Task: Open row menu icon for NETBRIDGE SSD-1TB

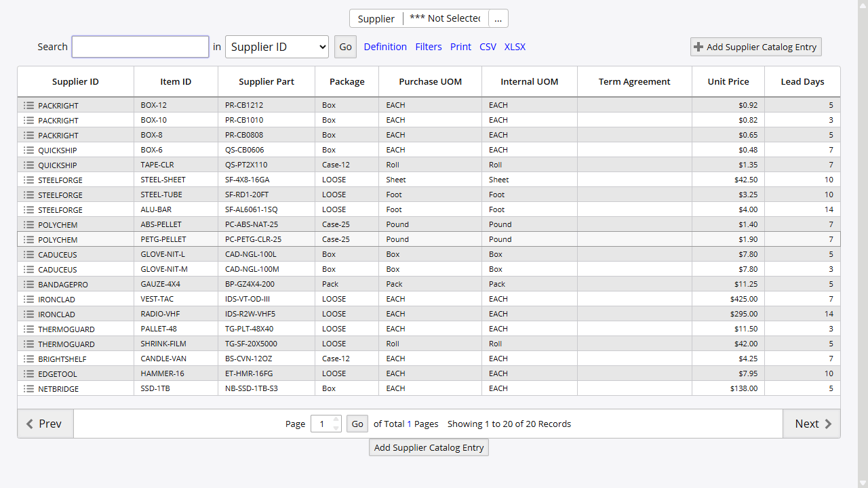Action: point(27,388)
